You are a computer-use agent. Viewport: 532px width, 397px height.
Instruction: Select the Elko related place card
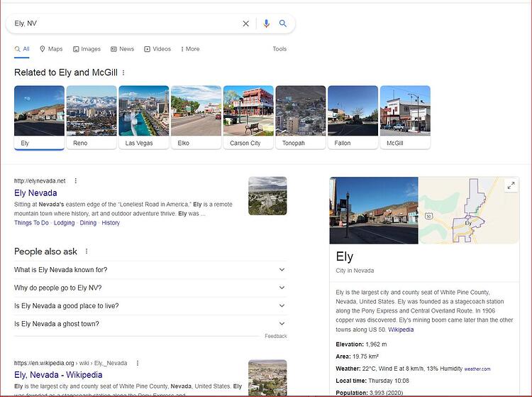click(196, 117)
